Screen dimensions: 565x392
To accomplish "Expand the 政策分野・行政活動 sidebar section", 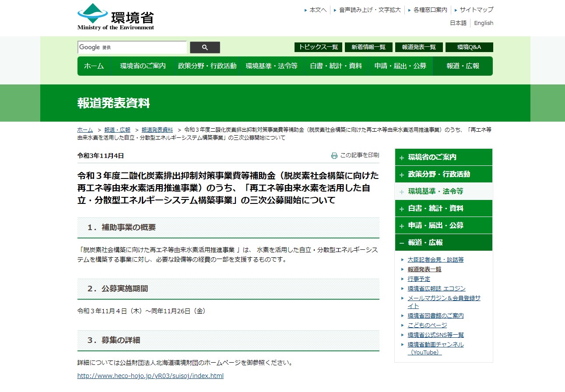I will click(443, 174).
